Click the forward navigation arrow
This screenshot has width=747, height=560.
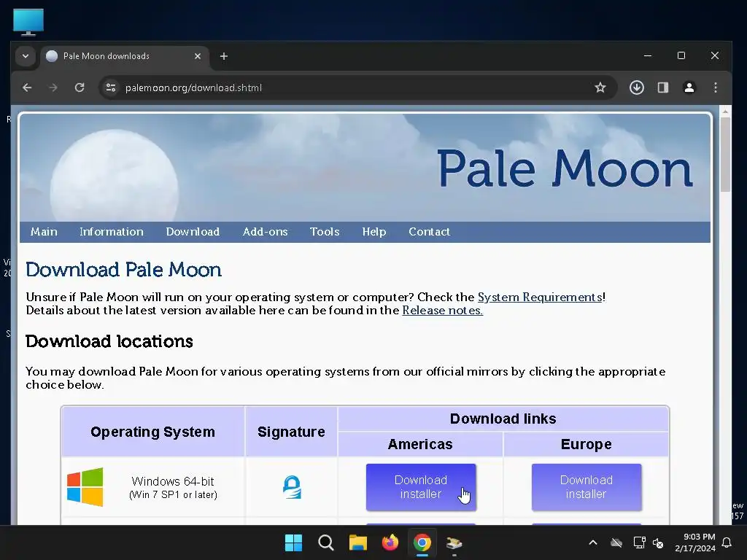click(x=53, y=87)
